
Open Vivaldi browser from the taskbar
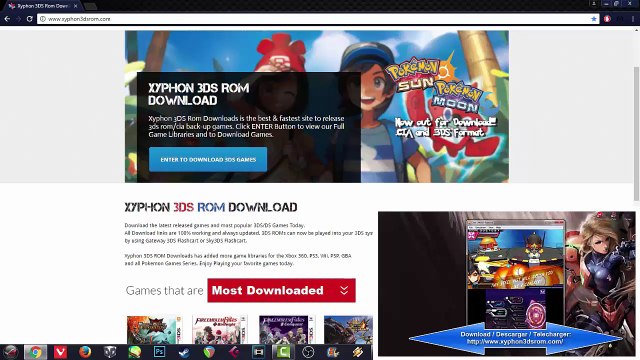pos(60,352)
